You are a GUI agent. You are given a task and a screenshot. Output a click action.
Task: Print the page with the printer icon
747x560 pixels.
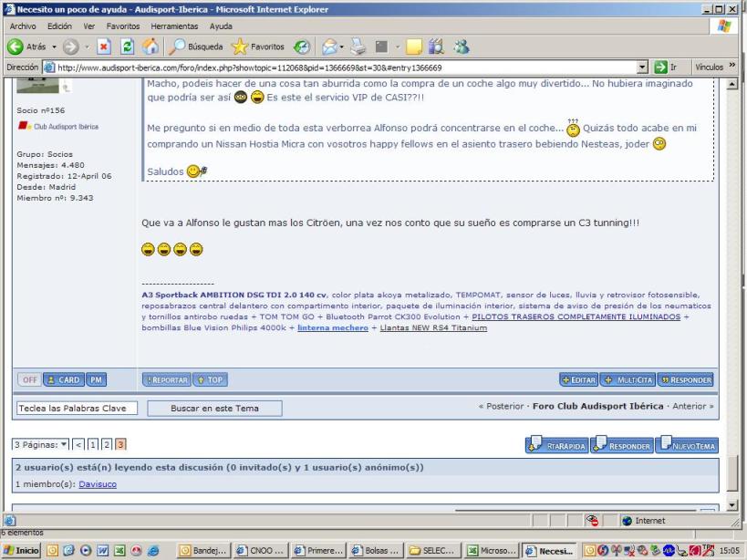coord(358,47)
